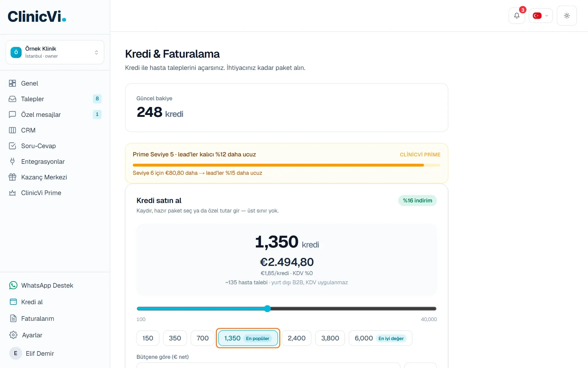Screen dimensions: 588x368
Task: Click the 248 kredi balance value
Action: [160, 112]
